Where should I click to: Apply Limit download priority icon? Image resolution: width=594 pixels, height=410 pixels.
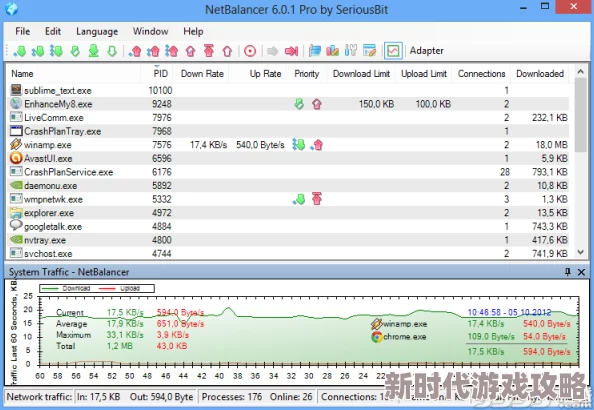point(75,51)
